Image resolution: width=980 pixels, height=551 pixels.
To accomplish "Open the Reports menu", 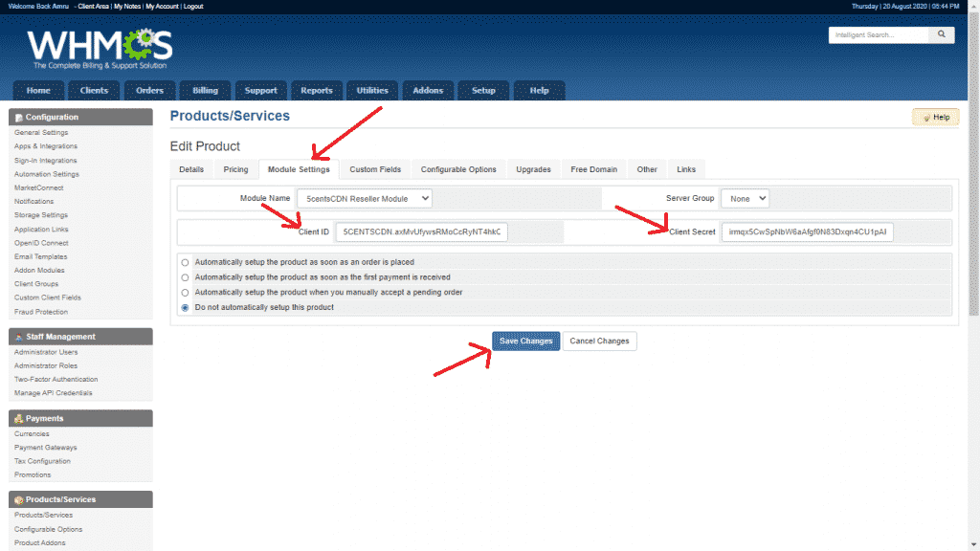I will coord(316,91).
